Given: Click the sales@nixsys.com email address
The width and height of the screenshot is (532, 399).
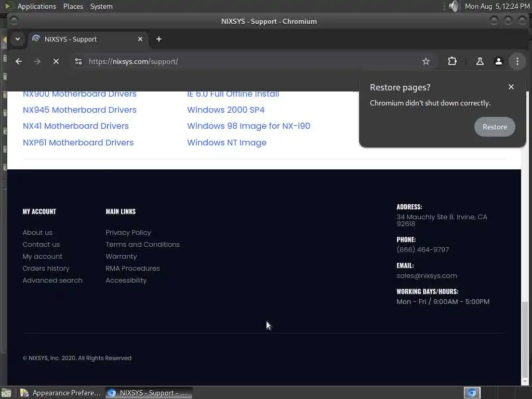Looking at the screenshot, I should [427, 276].
